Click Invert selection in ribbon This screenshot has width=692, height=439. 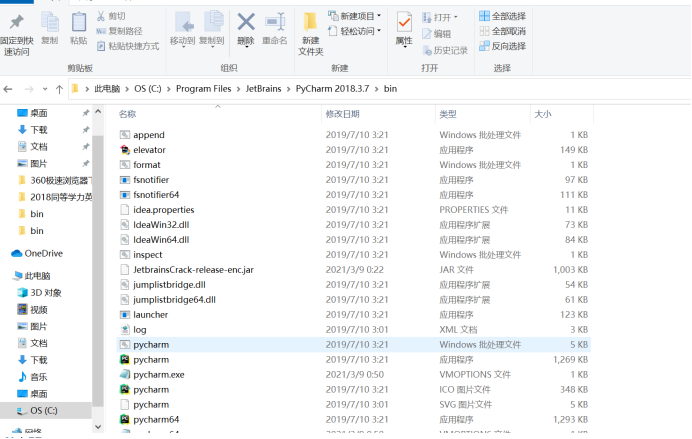(x=502, y=46)
